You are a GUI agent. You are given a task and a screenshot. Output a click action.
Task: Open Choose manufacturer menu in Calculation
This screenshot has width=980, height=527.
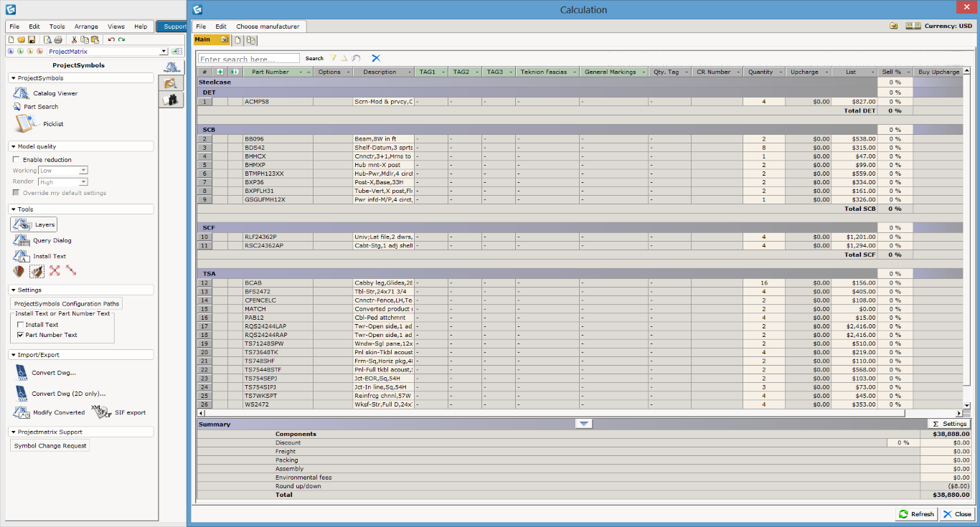tap(268, 27)
